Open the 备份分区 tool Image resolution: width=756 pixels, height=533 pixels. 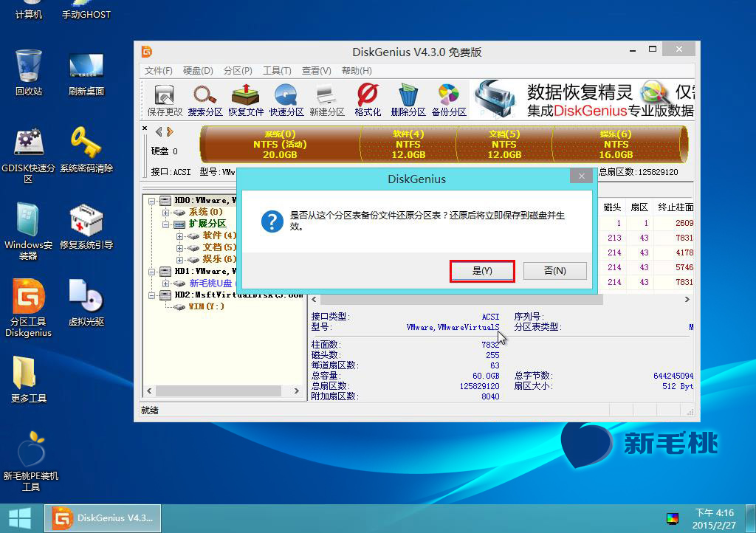coord(449,99)
